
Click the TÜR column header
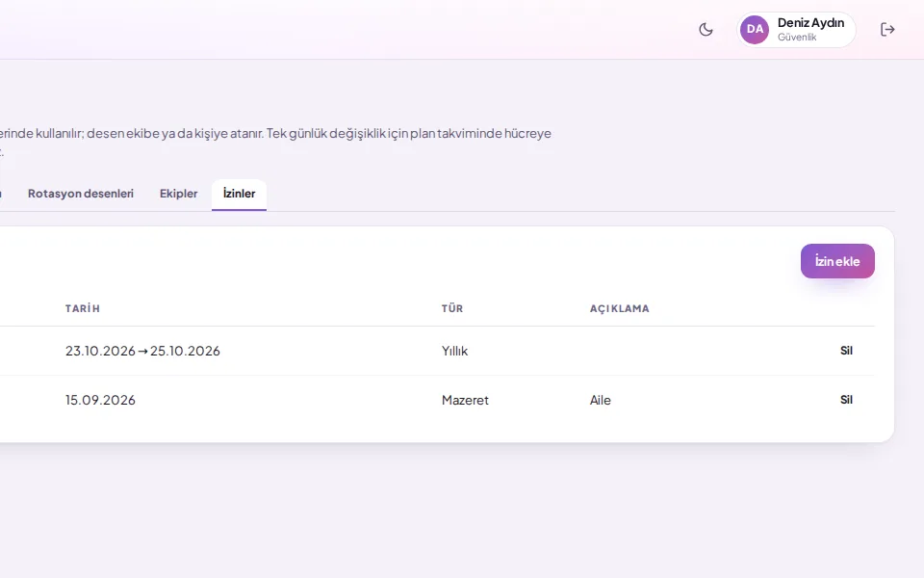tap(452, 308)
